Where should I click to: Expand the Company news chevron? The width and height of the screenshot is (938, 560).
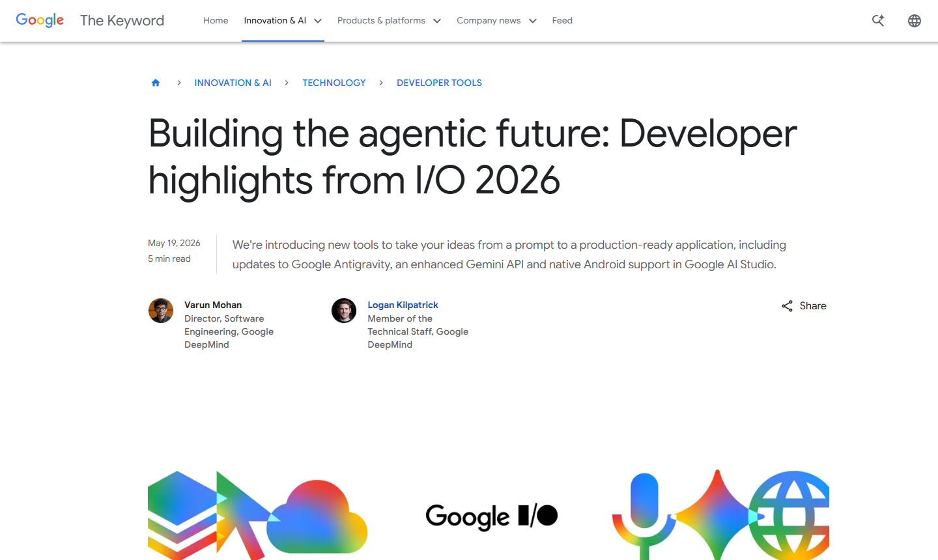coord(533,21)
